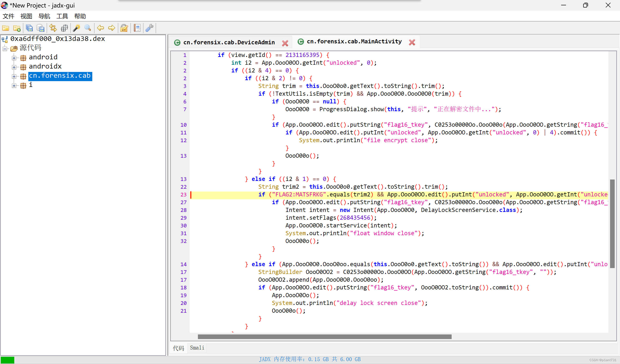Collapse the 源代码 tree node
This screenshot has height=364, width=620.
coord(5,48)
